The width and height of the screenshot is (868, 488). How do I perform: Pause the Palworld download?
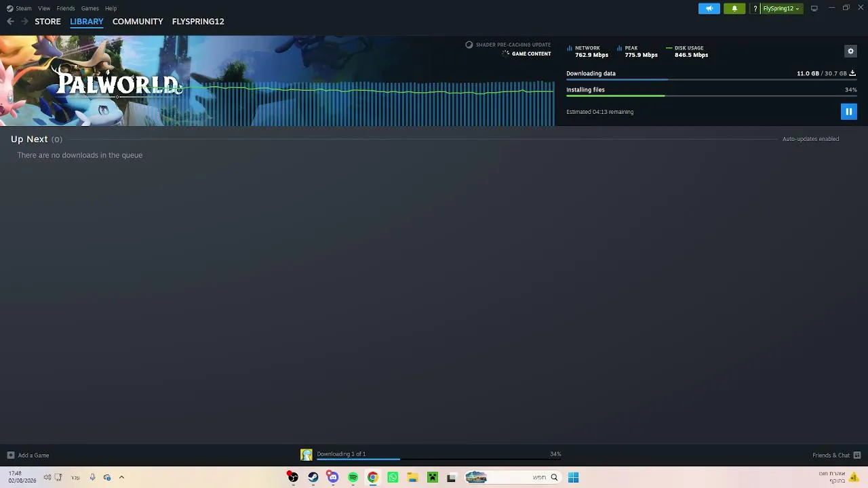(x=848, y=112)
